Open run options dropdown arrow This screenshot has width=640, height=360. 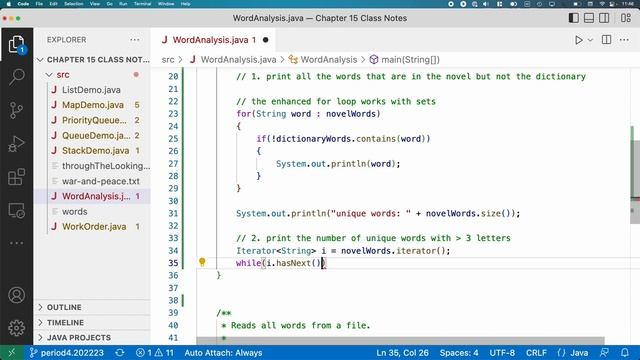[x=590, y=40]
